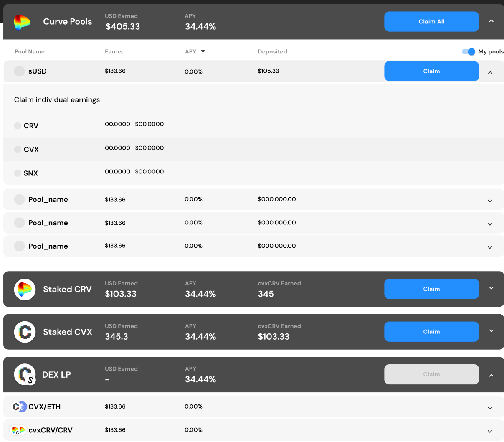Click the sUSD pool name
Screen dimensions: 504x442
[38, 71]
